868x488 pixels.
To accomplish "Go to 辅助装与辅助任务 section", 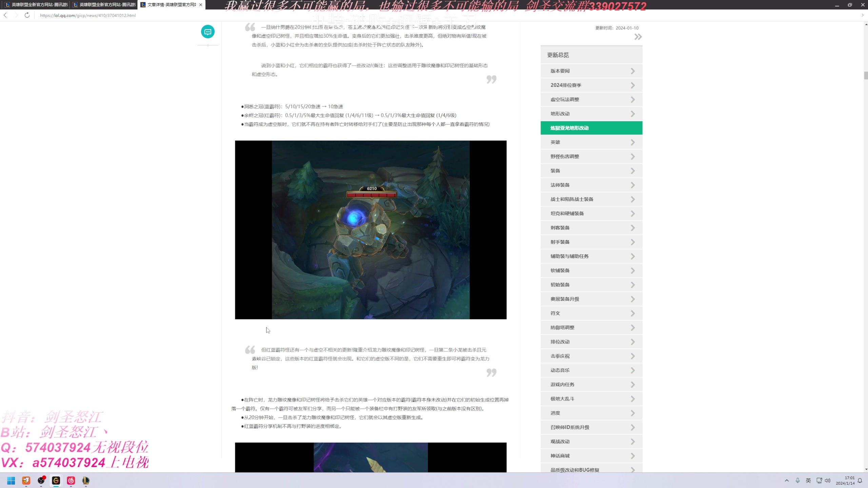I will (591, 256).
